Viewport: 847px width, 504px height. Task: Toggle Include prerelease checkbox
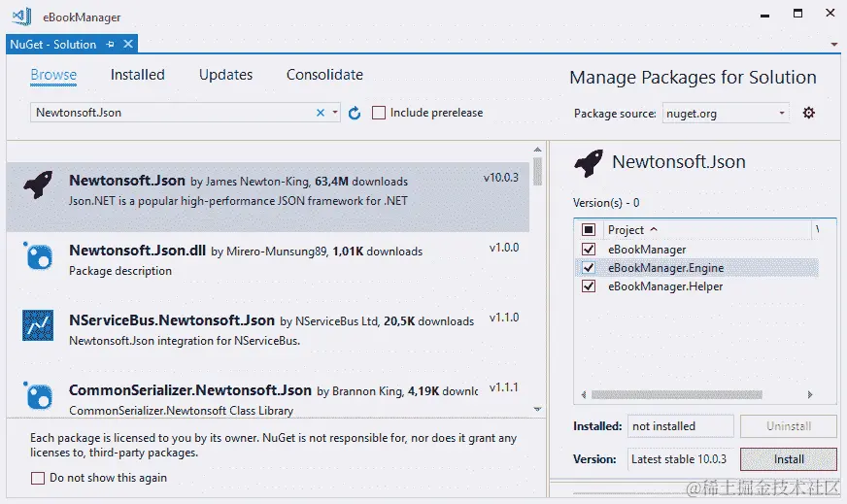pos(379,113)
